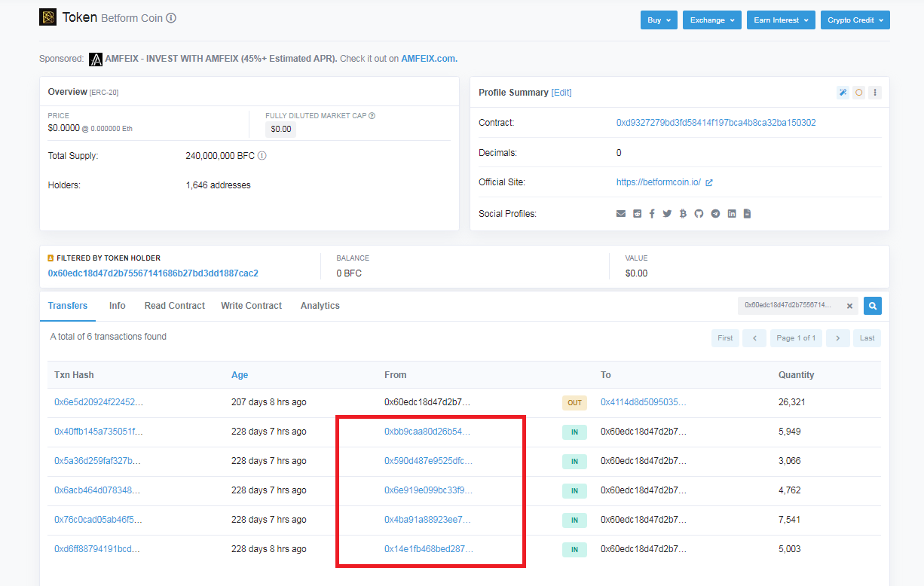Go to the next page arrow

click(838, 338)
